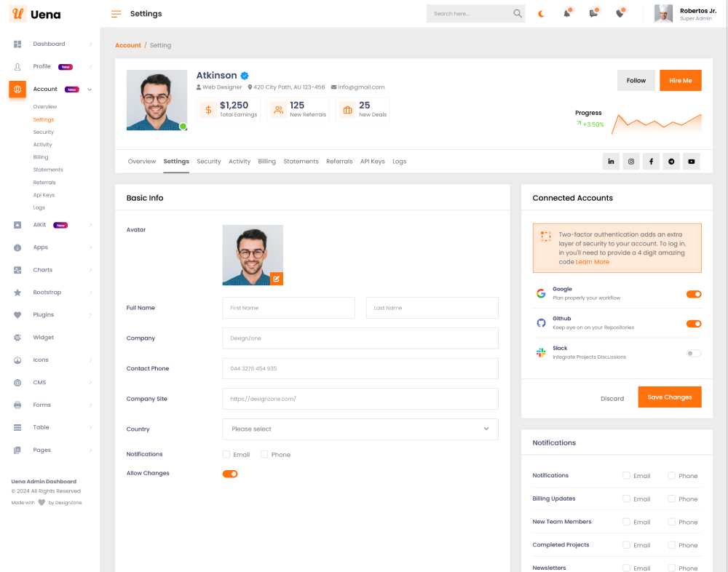Open the chat messages icon in header

[593, 14]
